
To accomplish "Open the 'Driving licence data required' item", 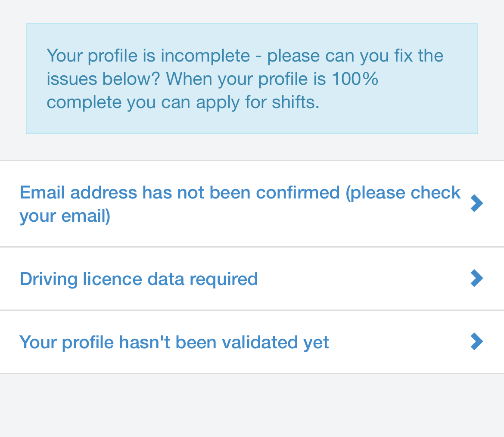I will coord(139,279).
